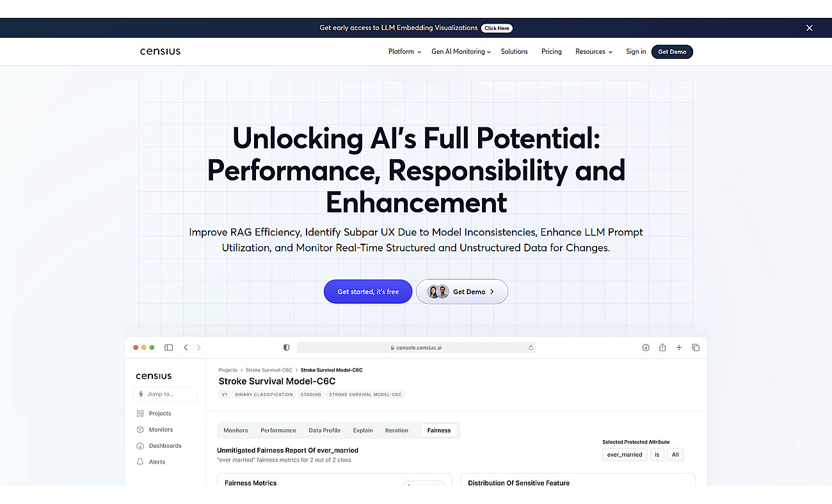Click the Censius logo in console sidebar
The height and width of the screenshot is (504, 832).
[x=154, y=376]
